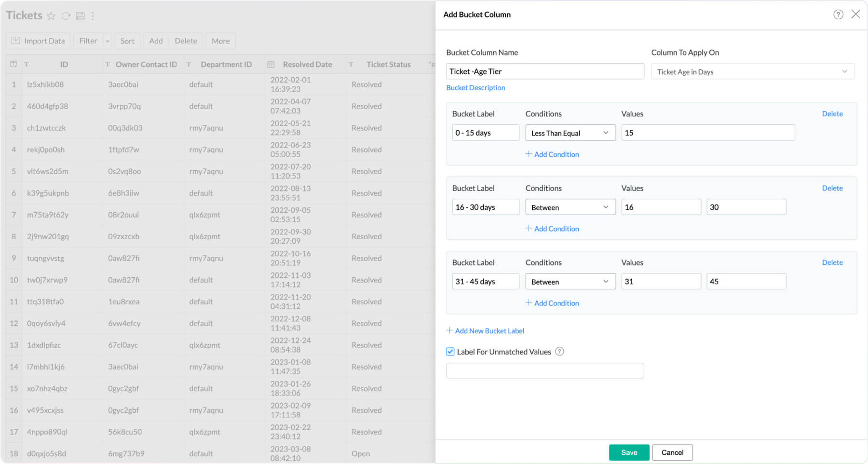Star the Tickets table as favorite
The image size is (868, 464).
coord(51,16)
